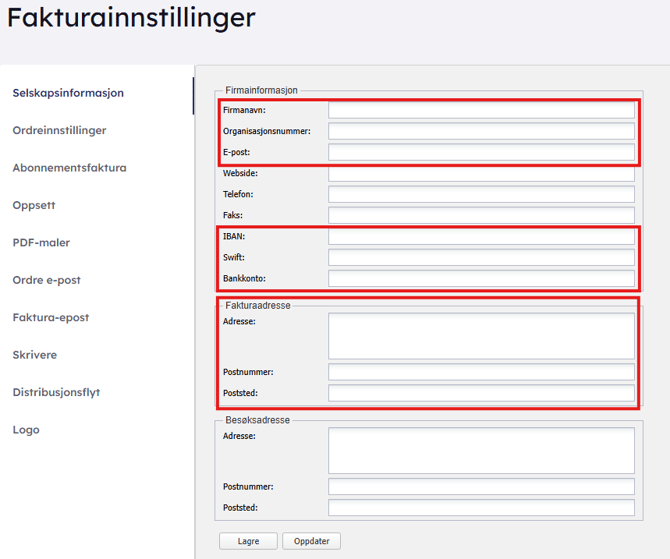Navigate to Faktura-epost in the sidebar
Screen dimensions: 670x559
(x=50, y=317)
